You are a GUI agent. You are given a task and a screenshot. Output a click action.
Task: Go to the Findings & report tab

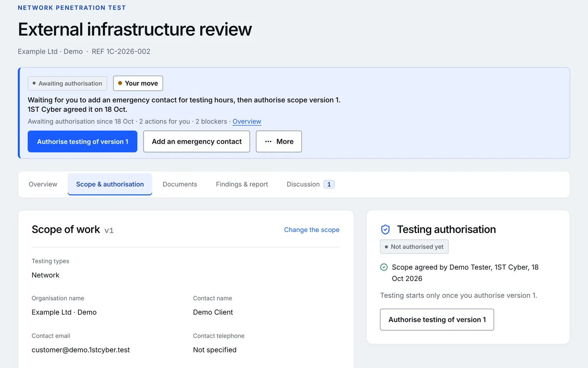(242, 184)
